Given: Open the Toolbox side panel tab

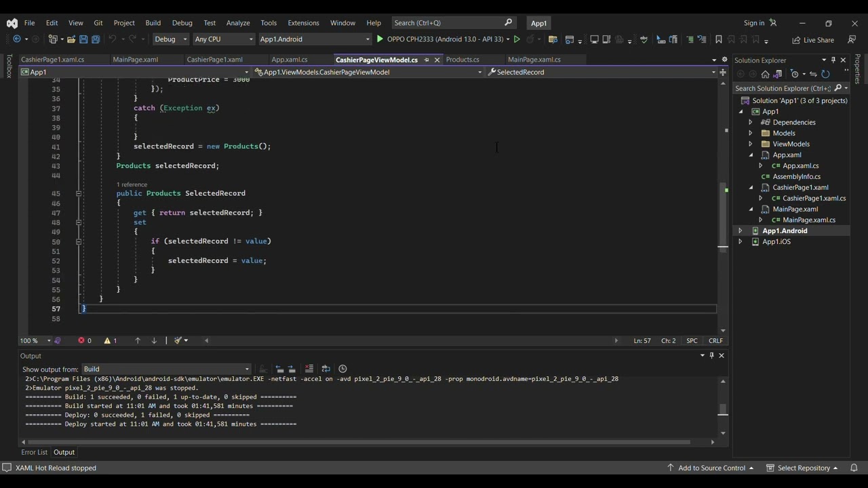Looking at the screenshot, I should [x=9, y=66].
